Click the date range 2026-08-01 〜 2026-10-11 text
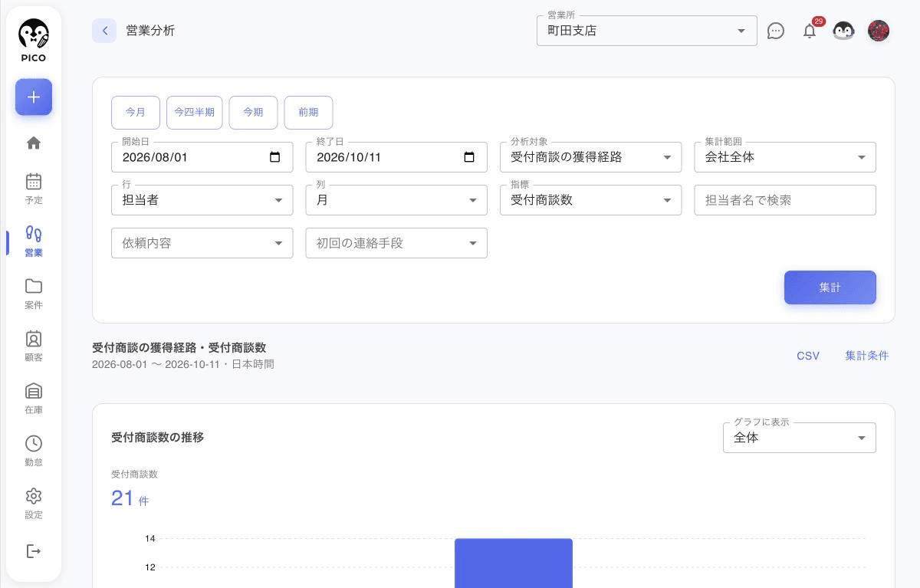The image size is (920, 588). [157, 364]
